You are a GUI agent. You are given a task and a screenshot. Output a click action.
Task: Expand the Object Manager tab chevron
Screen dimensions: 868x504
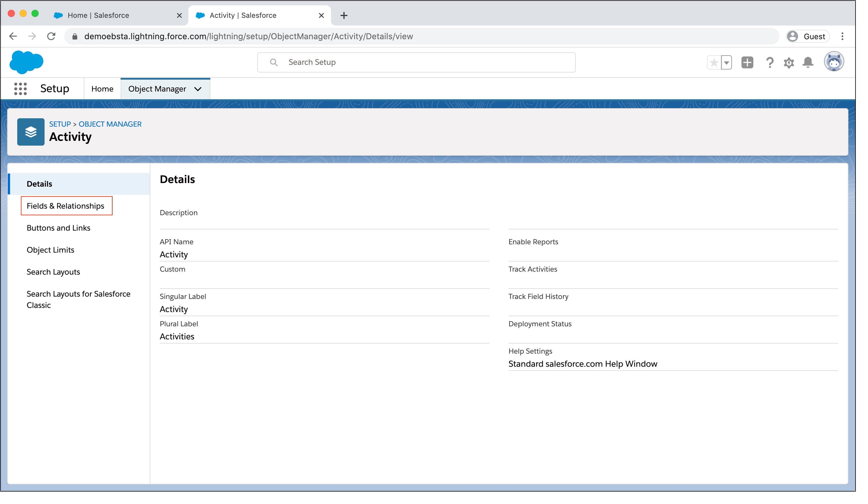[x=198, y=89]
